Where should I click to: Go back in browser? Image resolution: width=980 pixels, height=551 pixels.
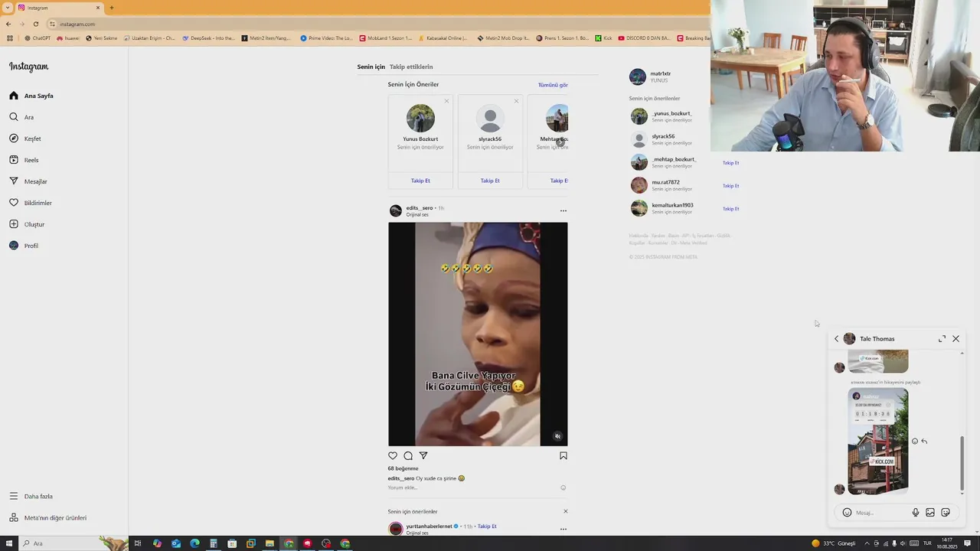8,24
